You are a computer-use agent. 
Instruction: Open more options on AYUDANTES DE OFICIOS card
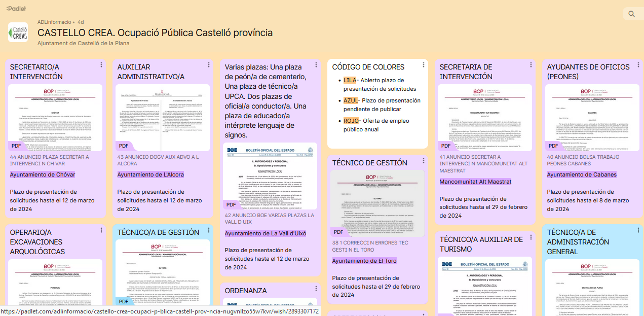pyautogui.click(x=638, y=65)
